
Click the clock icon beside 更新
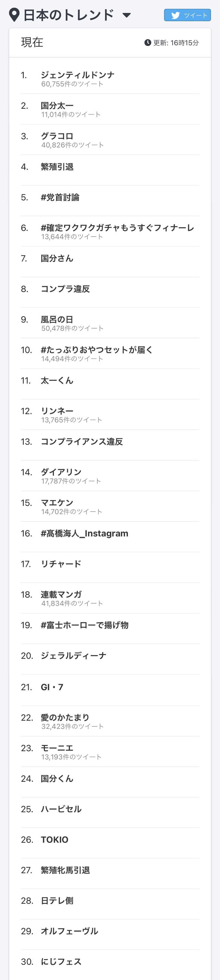coord(147,43)
